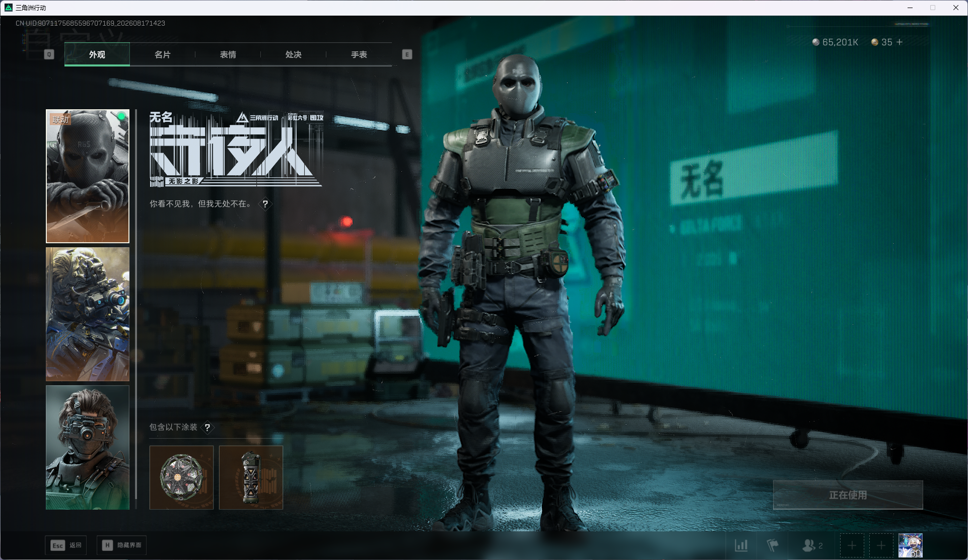This screenshot has height=560, width=968.
Task: Click the 35 premium currency balance
Action: (882, 42)
